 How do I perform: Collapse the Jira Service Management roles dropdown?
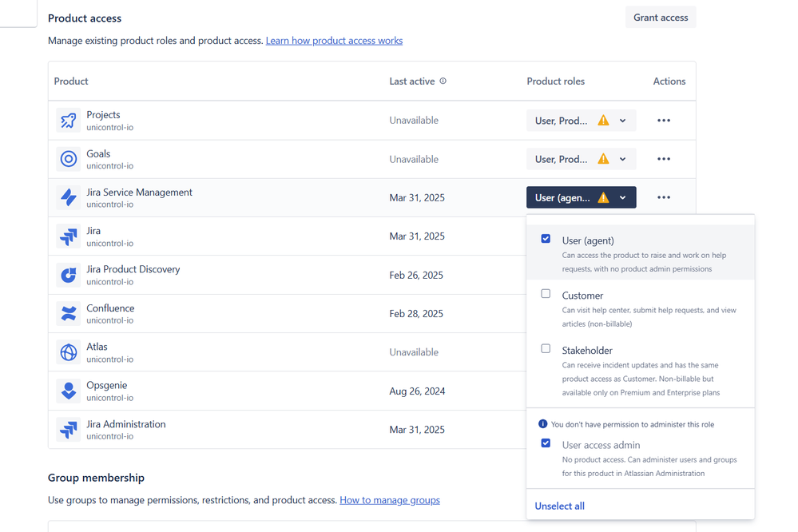pyautogui.click(x=582, y=197)
